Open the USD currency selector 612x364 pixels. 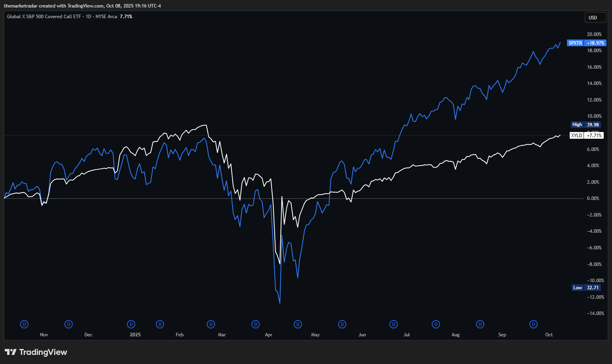point(595,17)
